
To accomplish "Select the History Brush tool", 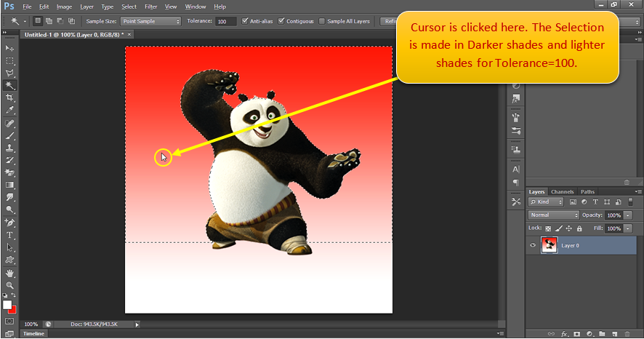I will (x=9, y=160).
